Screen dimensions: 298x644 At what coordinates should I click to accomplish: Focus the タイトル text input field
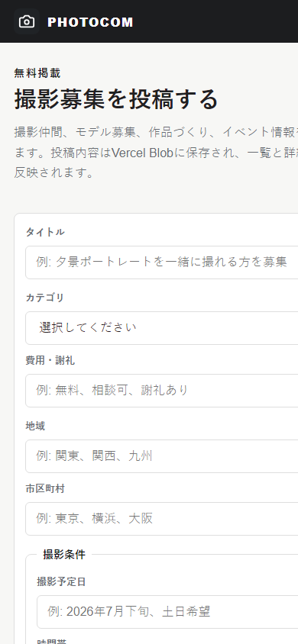(x=161, y=262)
